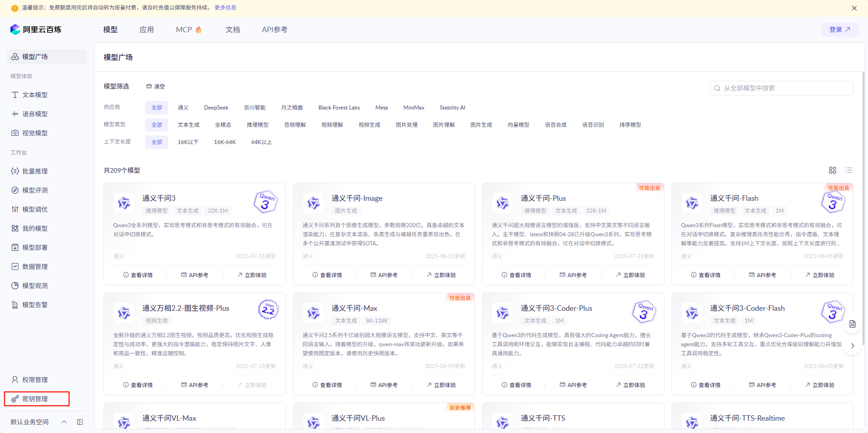This screenshot has height=433, width=868.
Task: Click model logo on 通义千问-Max card
Action: 314,313
